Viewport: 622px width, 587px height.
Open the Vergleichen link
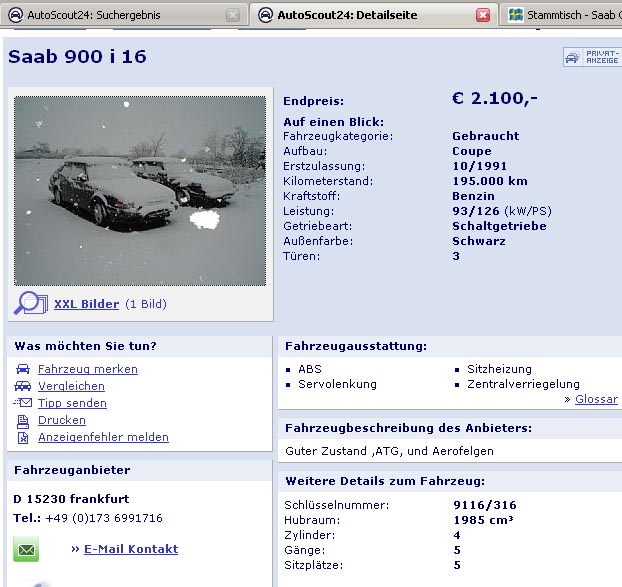[x=71, y=386]
